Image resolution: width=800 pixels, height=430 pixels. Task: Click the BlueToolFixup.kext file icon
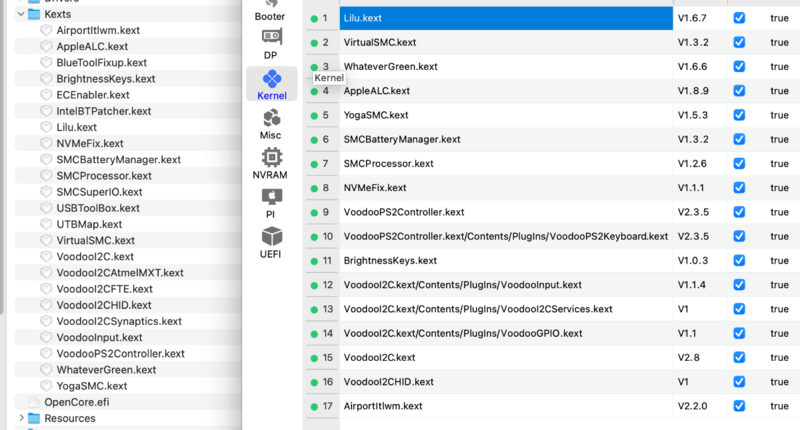coord(46,63)
